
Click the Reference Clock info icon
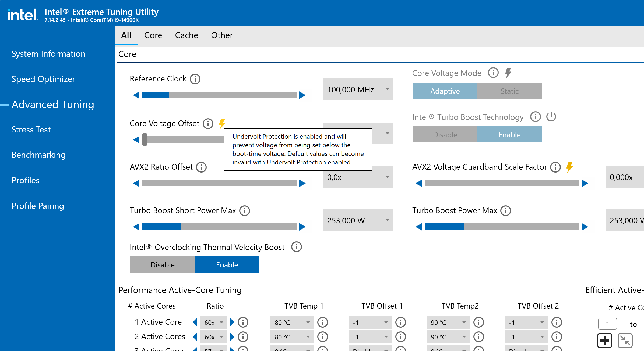(x=195, y=79)
